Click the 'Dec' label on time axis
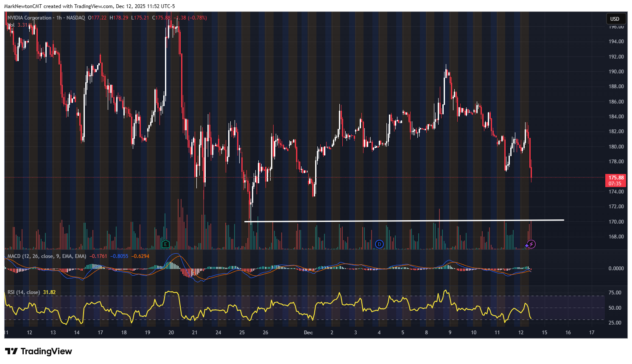Image resolution: width=632 pixels, height=364 pixels. (x=308, y=332)
